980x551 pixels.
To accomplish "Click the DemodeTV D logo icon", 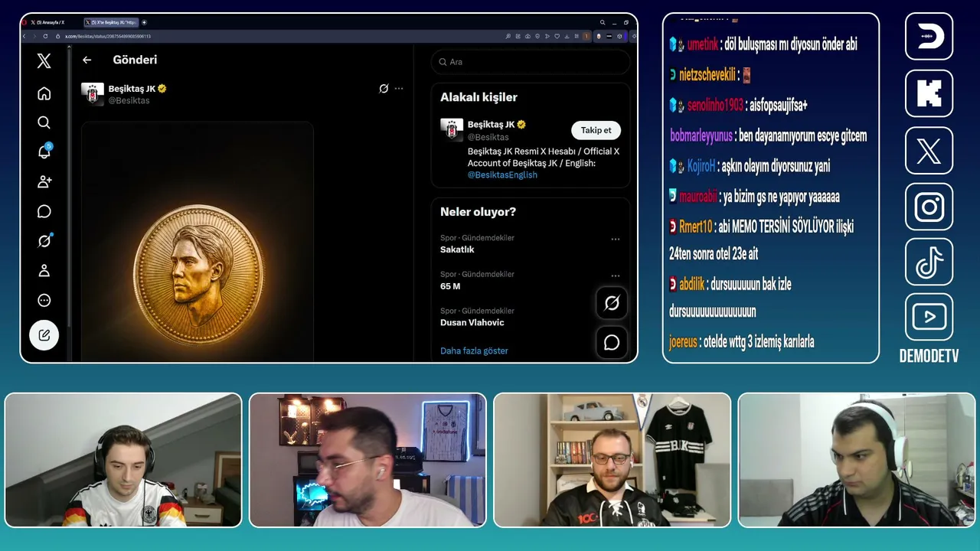I will [929, 36].
